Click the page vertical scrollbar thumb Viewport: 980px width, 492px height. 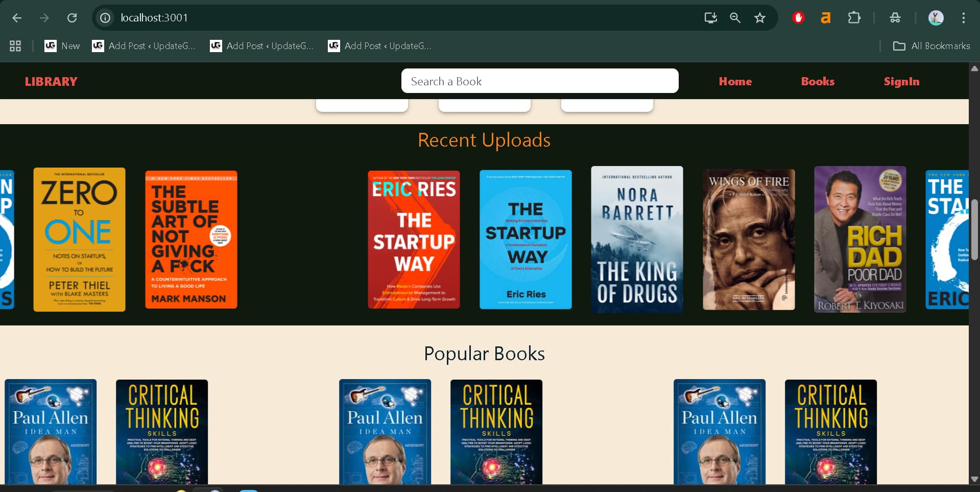coord(974,230)
